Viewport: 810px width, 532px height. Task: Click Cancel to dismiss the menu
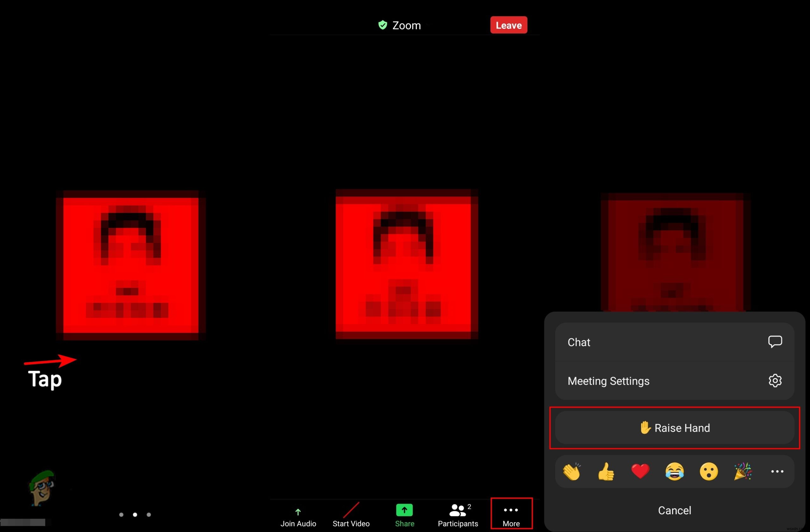(675, 510)
